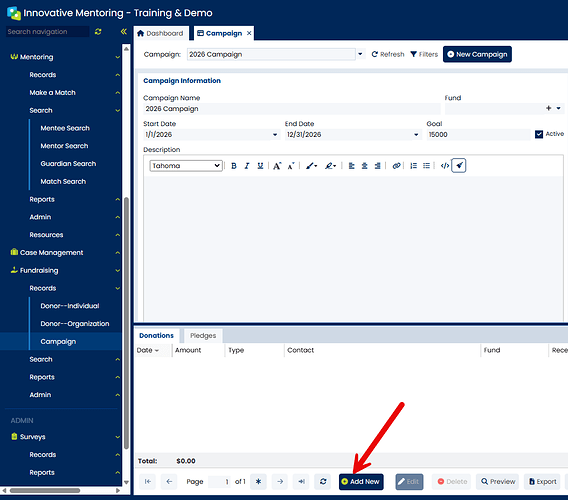Viewport: 568px width, 500px height.
Task: Click the pin toolbar icon in editor
Action: pos(459,166)
